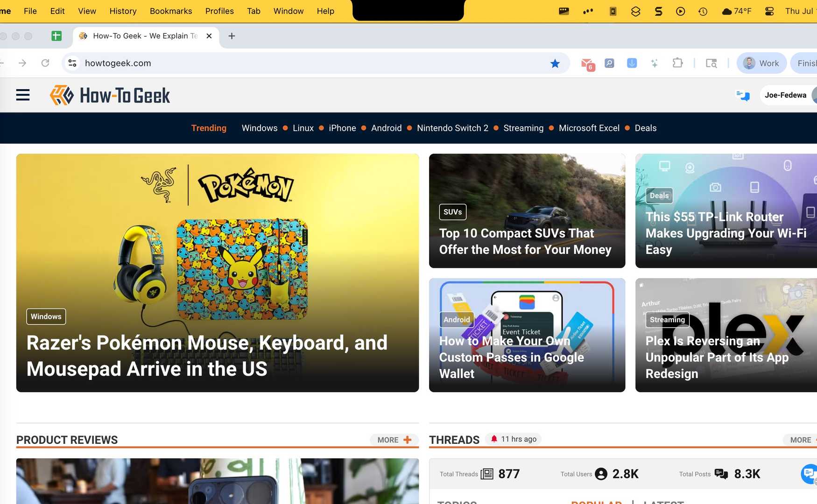Viewport: 817px width, 504px height.
Task: Open Deals in the Trending bar
Action: point(645,128)
